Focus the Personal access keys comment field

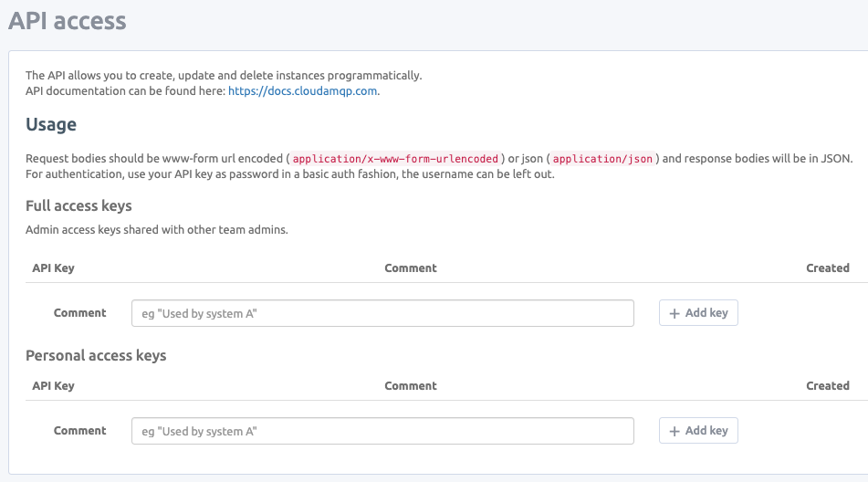pyautogui.click(x=382, y=431)
